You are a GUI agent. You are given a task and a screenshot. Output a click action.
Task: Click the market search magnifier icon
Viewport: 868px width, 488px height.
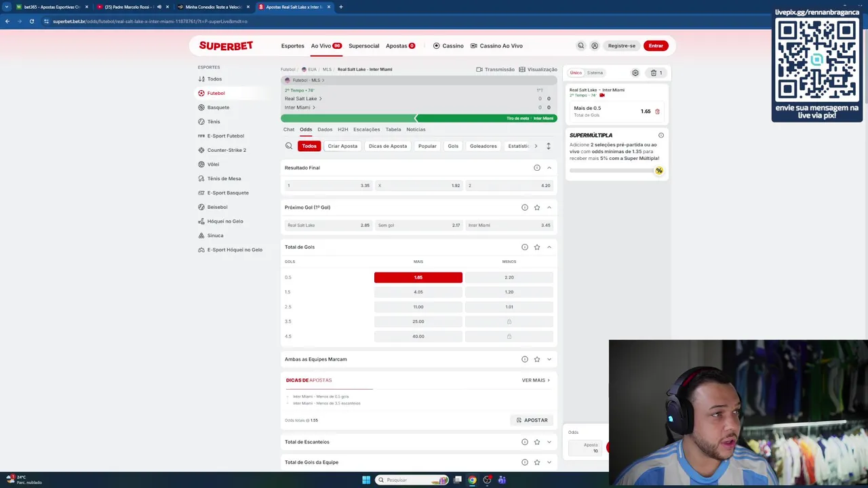[289, 146]
